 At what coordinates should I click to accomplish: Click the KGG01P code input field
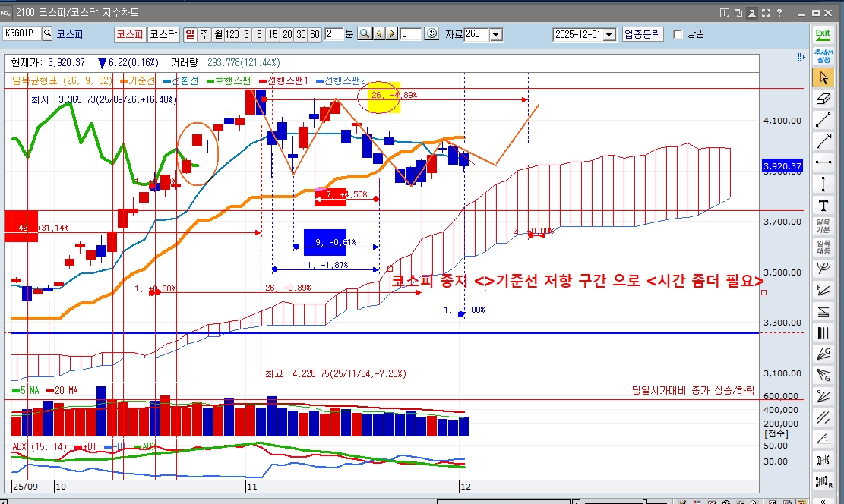coord(21,33)
